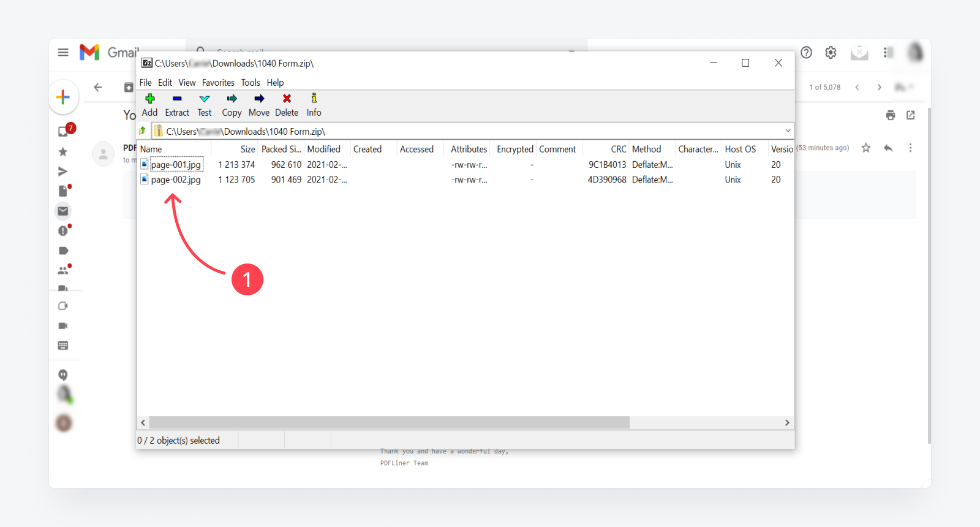This screenshot has height=527, width=980.
Task: Click the 0 / 2 object(s) selected status
Action: 178,441
